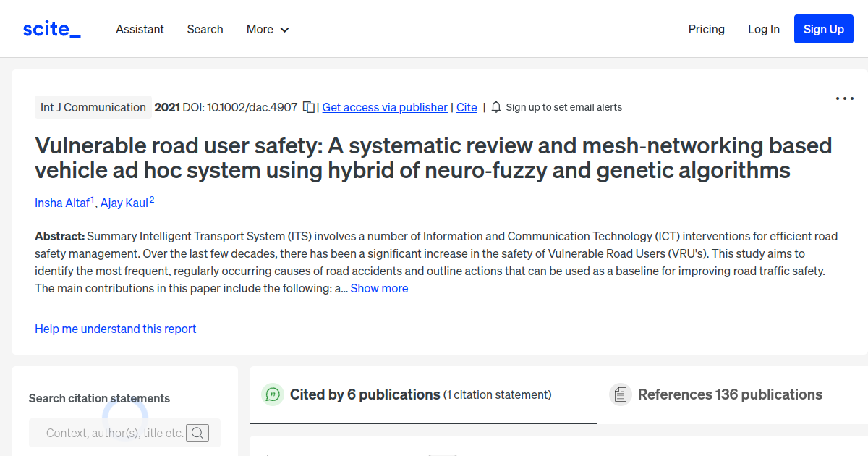Click the magnifier icon in citation search box
868x456 pixels.
click(x=197, y=432)
